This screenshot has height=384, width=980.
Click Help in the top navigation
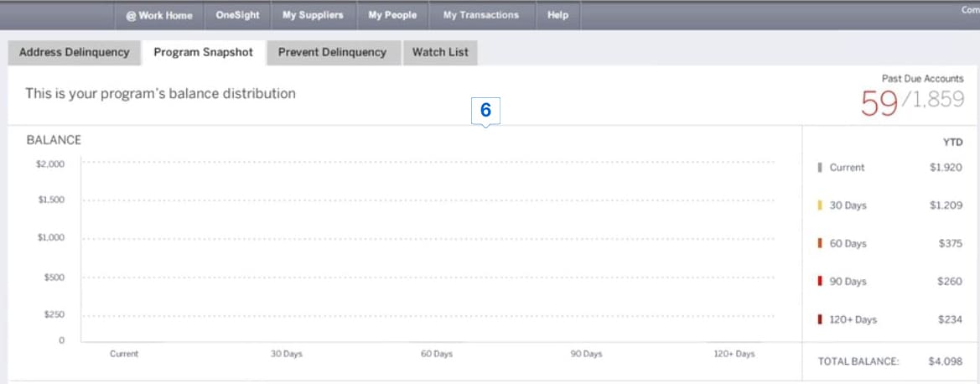[x=557, y=15]
